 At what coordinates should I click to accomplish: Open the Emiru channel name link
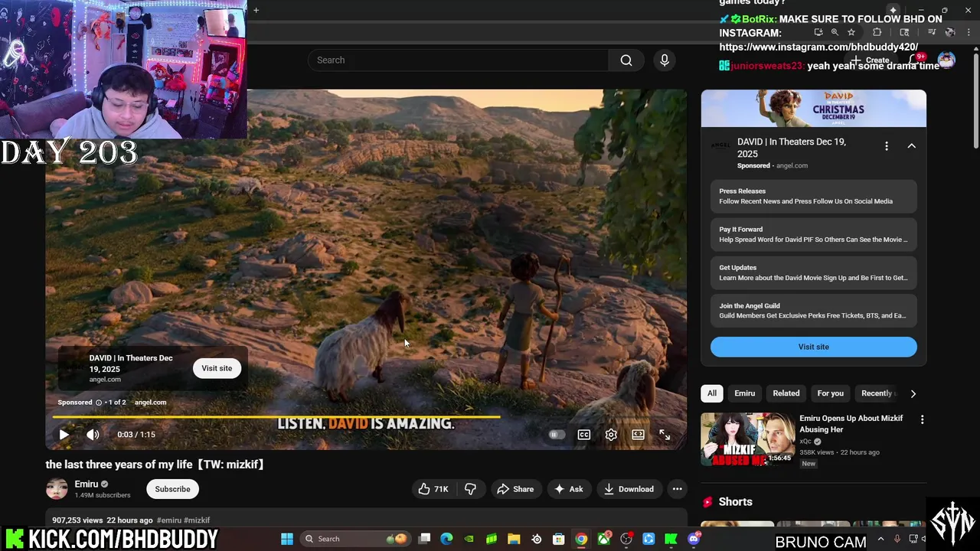[87, 484]
